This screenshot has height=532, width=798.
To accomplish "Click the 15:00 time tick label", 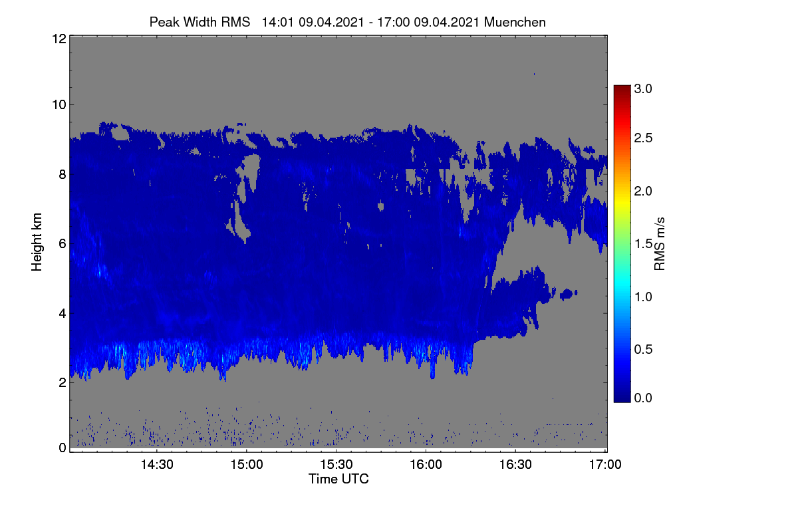I will pyautogui.click(x=247, y=464).
